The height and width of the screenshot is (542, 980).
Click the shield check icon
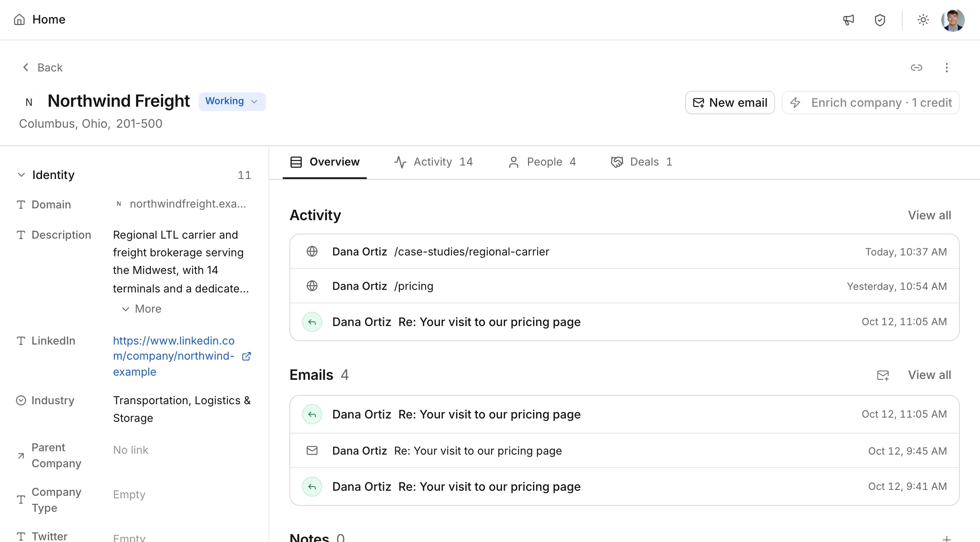point(880,20)
